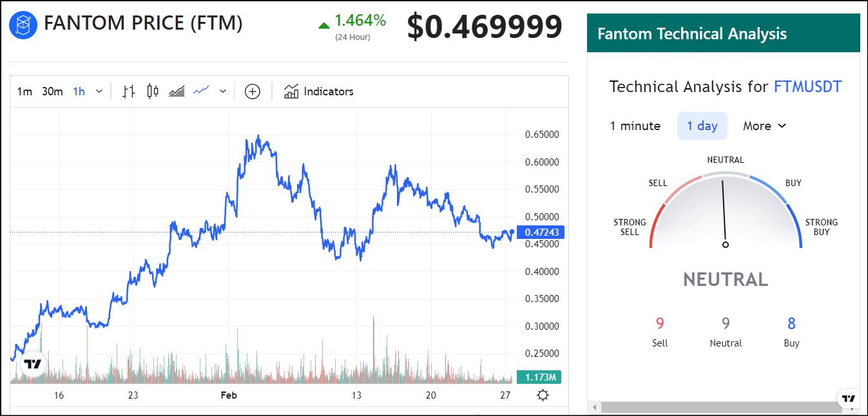Select the 1 day analysis tab
This screenshot has height=416, width=868.
(702, 126)
